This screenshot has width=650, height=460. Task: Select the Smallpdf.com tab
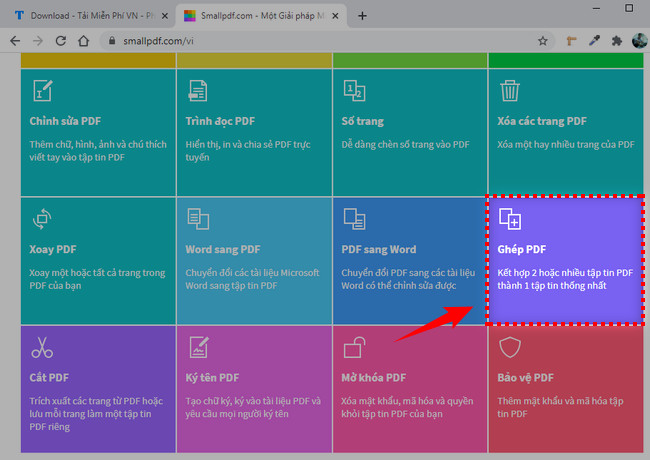coord(260,16)
